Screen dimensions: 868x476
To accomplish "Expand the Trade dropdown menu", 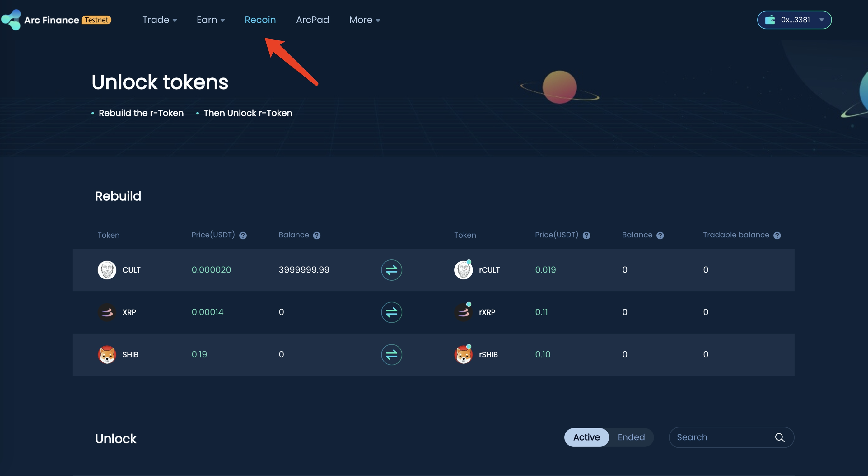I will coord(159,20).
